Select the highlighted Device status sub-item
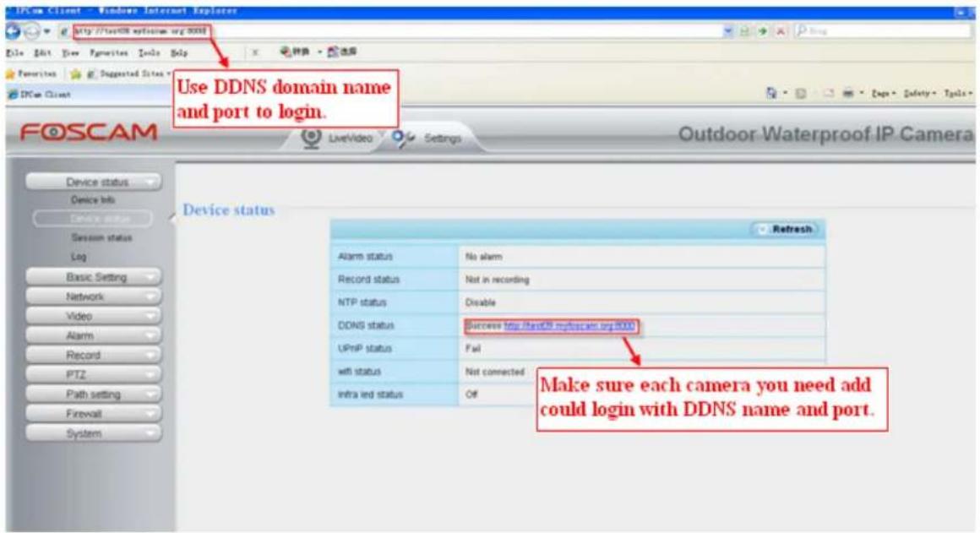 pos(92,219)
